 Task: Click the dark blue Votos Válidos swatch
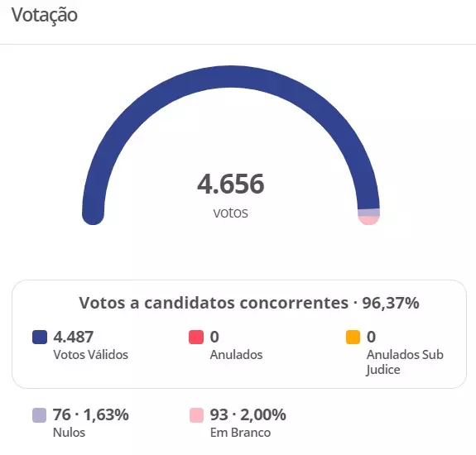tap(40, 337)
